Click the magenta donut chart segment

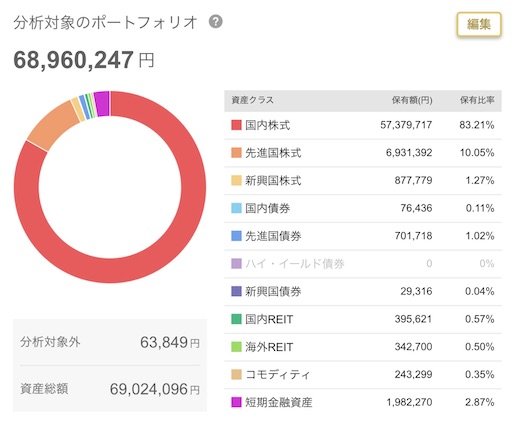(102, 104)
